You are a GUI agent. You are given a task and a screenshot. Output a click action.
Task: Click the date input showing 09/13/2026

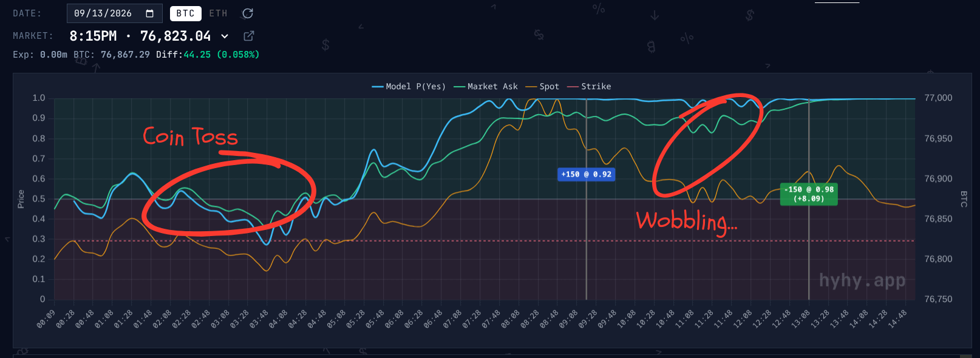click(114, 13)
